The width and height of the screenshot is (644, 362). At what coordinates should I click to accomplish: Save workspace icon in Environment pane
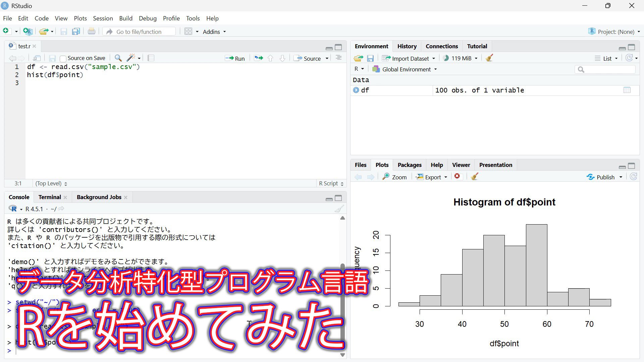(370, 58)
